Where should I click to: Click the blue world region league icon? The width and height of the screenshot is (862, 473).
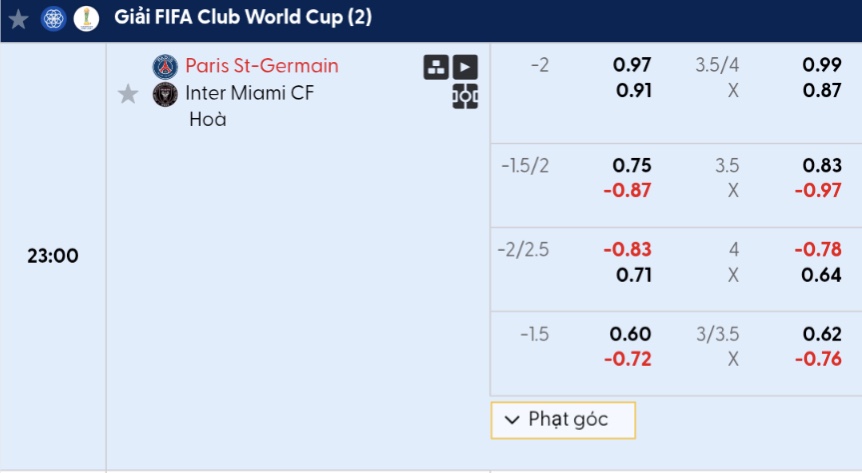tap(54, 19)
